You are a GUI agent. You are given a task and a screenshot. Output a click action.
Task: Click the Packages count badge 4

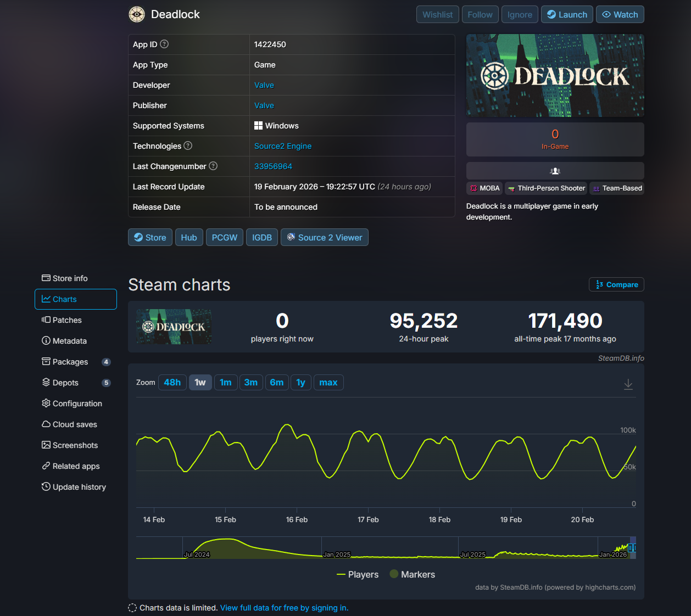[x=107, y=362]
